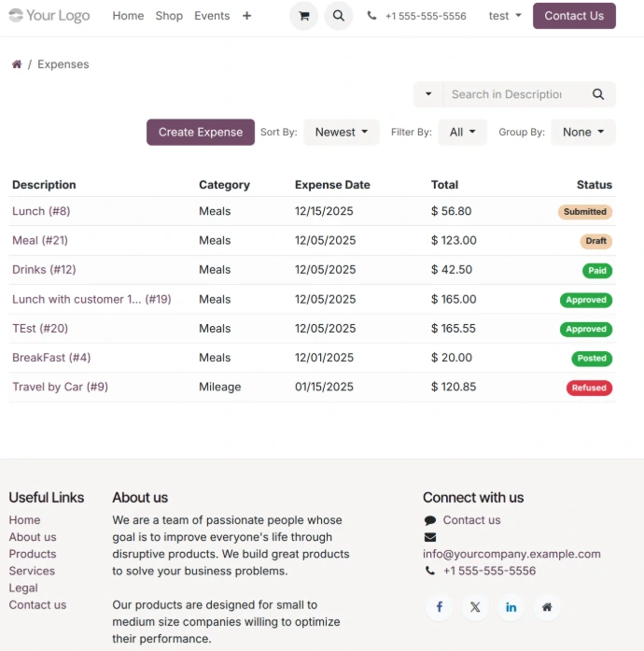Image resolution: width=644 pixels, height=651 pixels.
Task: Click the Create Expense button
Action: (x=200, y=133)
